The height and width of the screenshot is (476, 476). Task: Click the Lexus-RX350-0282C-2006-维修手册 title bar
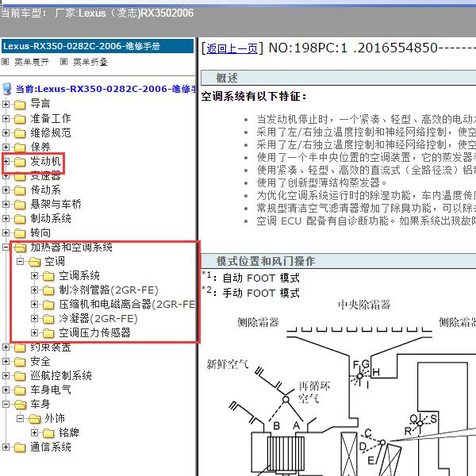pos(98,46)
